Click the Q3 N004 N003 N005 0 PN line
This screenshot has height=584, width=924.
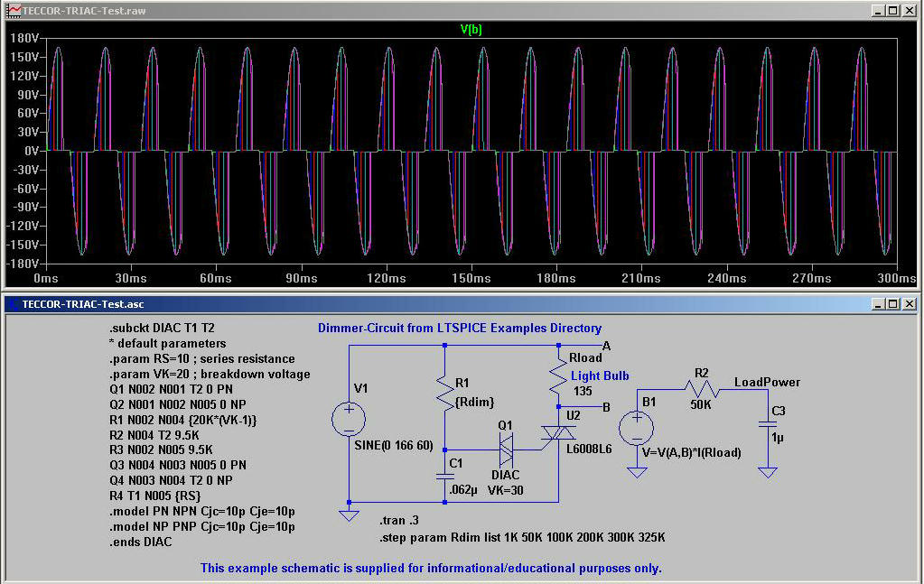(177, 465)
